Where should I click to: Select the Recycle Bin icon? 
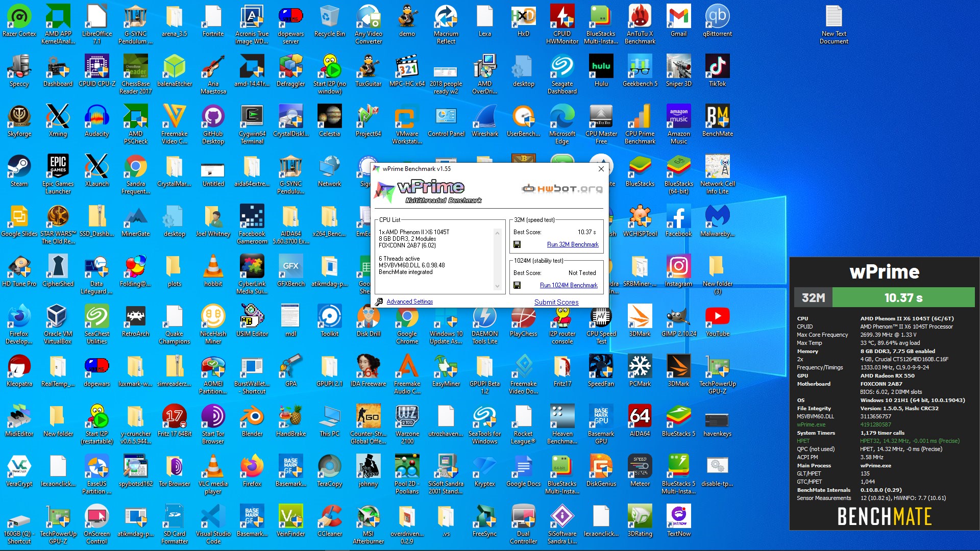[330, 21]
